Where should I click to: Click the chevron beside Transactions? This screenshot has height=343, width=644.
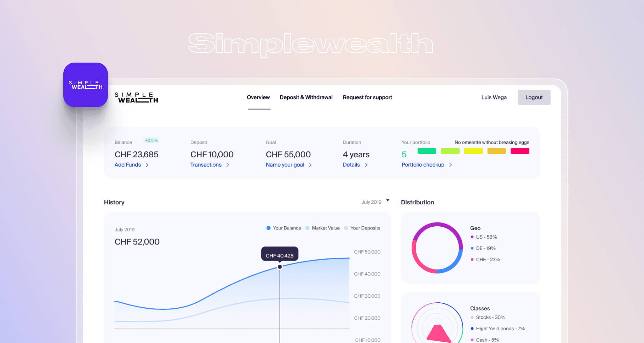click(228, 165)
